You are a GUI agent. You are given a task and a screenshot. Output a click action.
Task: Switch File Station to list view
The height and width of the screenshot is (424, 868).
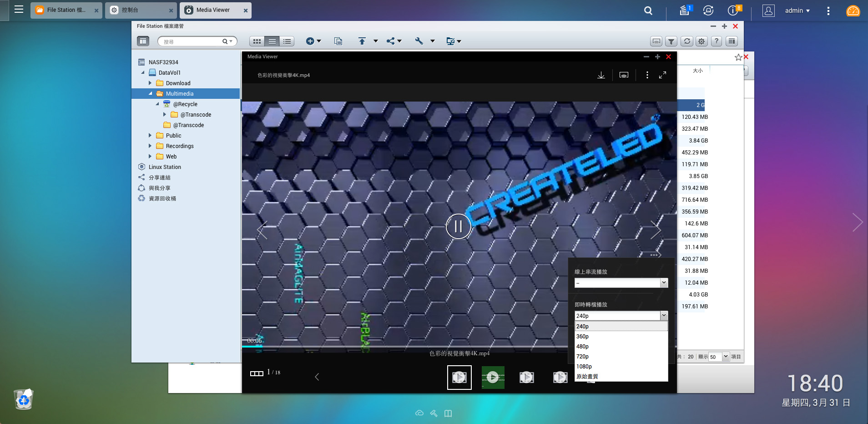(x=272, y=41)
